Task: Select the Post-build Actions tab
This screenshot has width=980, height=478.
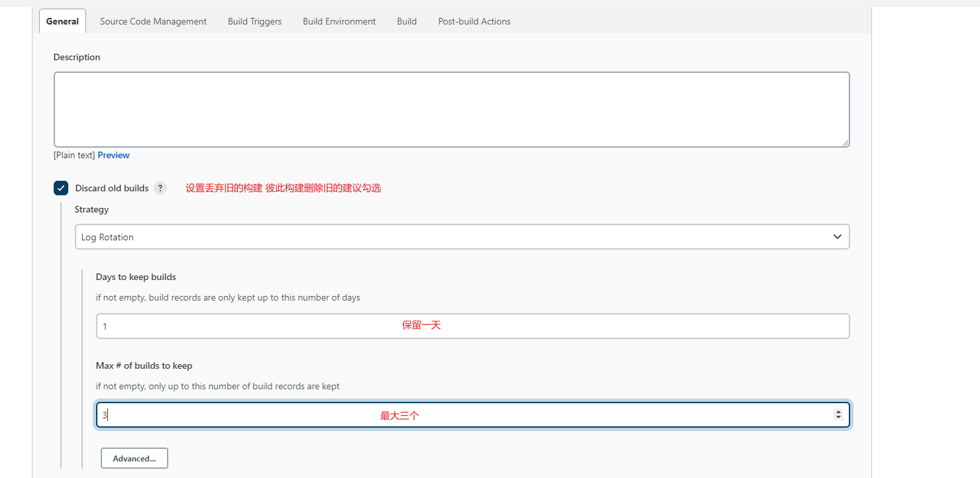Action: coord(474,21)
